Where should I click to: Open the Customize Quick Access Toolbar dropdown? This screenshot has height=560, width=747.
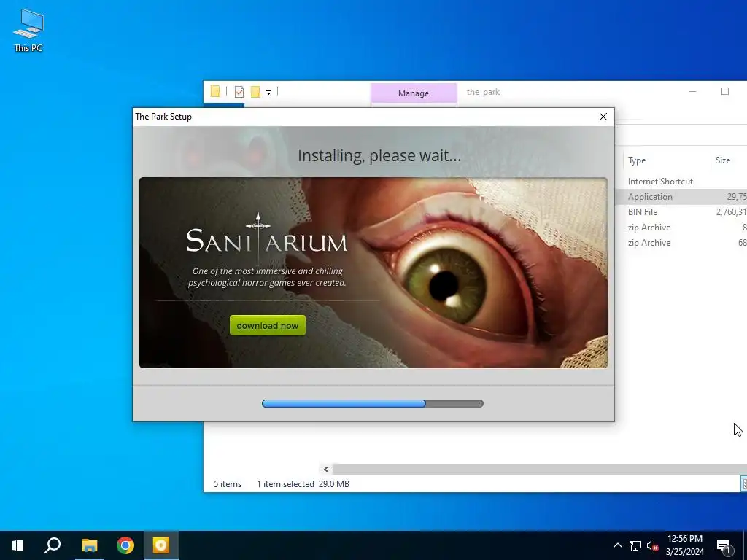(268, 93)
